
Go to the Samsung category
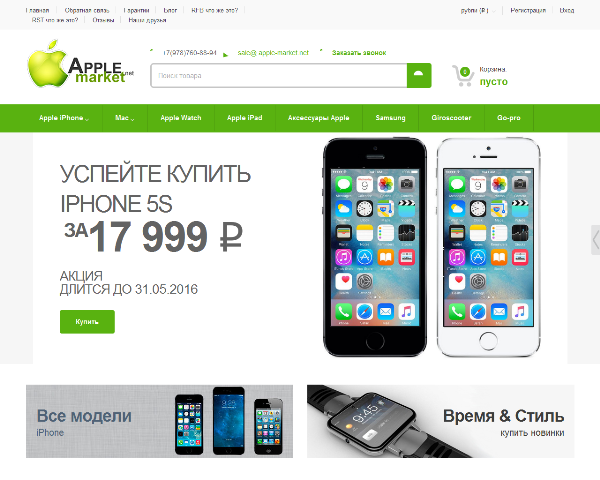[390, 118]
